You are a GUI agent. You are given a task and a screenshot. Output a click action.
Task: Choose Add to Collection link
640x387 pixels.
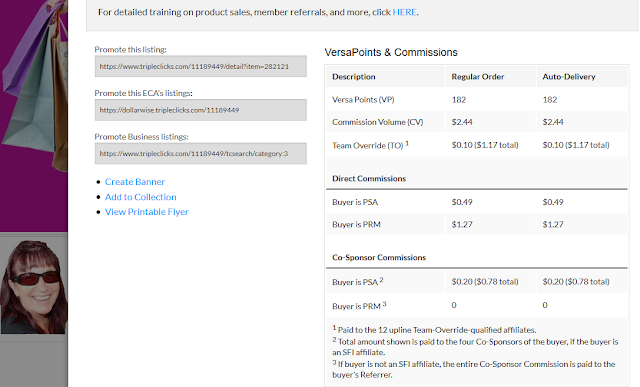point(140,197)
